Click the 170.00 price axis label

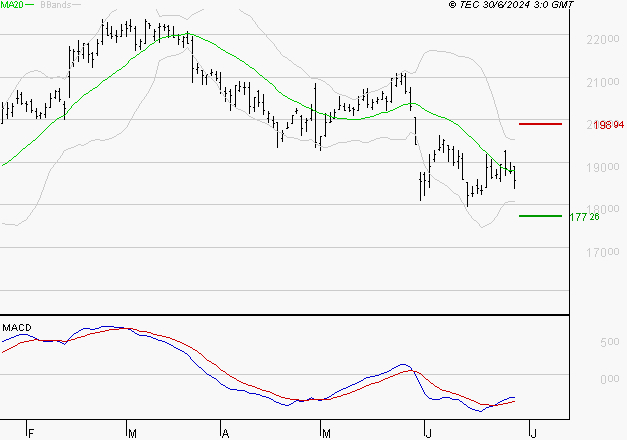coord(603,252)
